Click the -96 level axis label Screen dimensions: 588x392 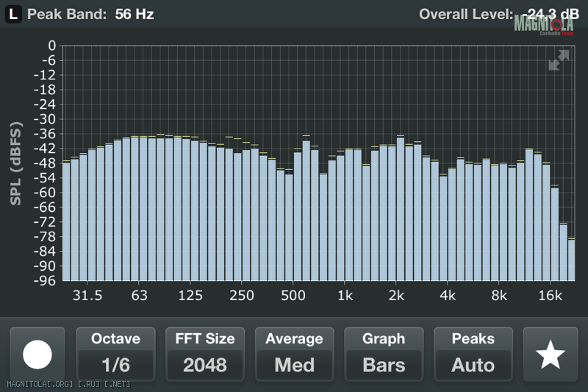[45, 281]
